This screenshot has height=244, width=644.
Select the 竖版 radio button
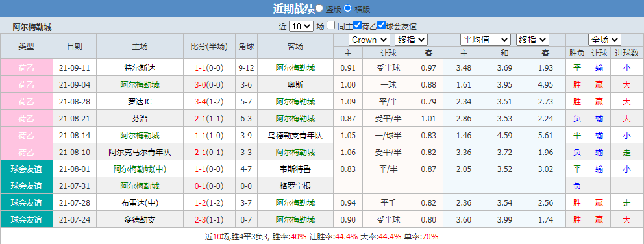[x=319, y=8]
